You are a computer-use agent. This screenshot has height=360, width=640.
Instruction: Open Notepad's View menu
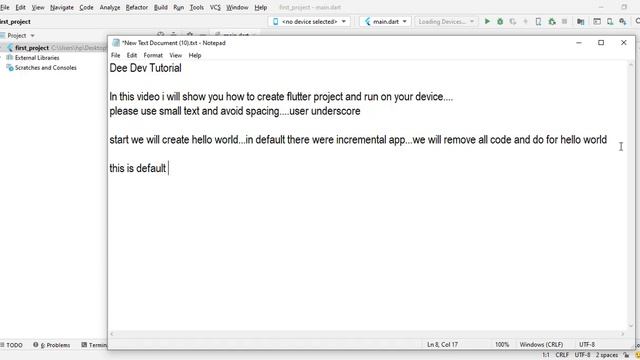(176, 55)
